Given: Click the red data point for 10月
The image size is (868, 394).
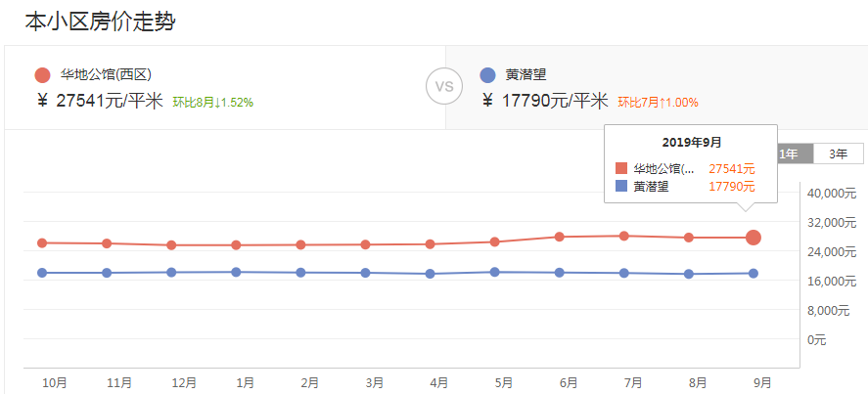Looking at the screenshot, I should pyautogui.click(x=42, y=242).
